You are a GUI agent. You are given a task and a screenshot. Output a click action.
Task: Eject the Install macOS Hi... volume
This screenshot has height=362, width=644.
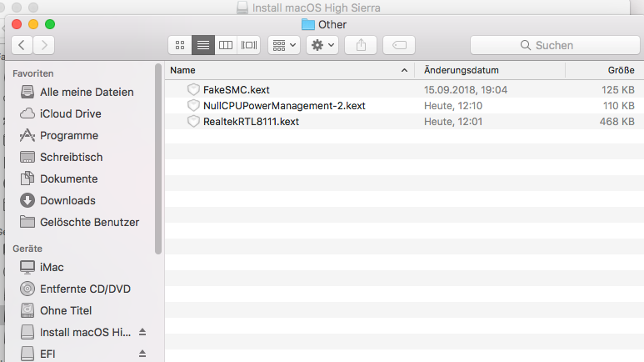142,332
